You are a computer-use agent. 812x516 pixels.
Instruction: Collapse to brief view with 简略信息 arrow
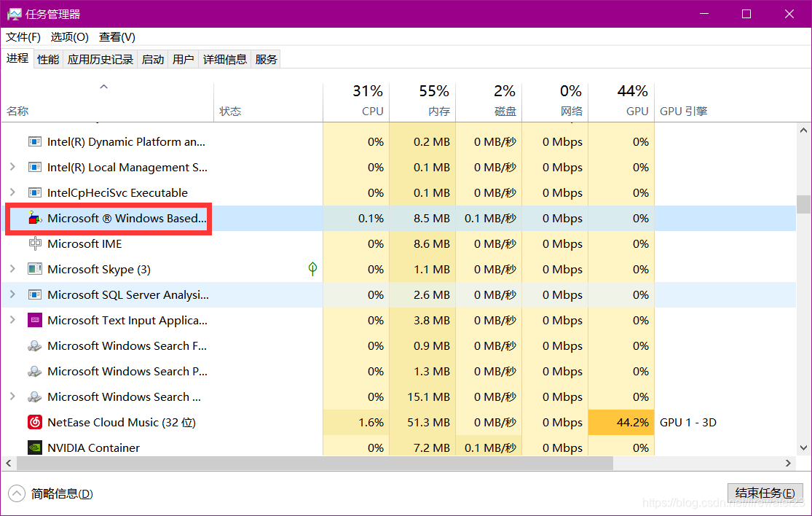coord(17,493)
